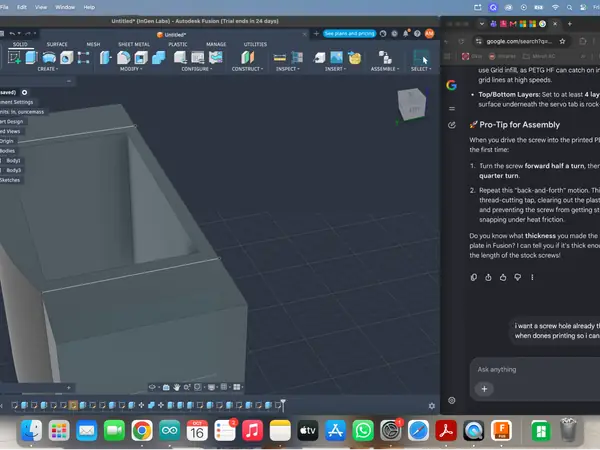Image resolution: width=600 pixels, height=450 pixels.
Task: Click See plans and pricing button
Action: (x=349, y=34)
